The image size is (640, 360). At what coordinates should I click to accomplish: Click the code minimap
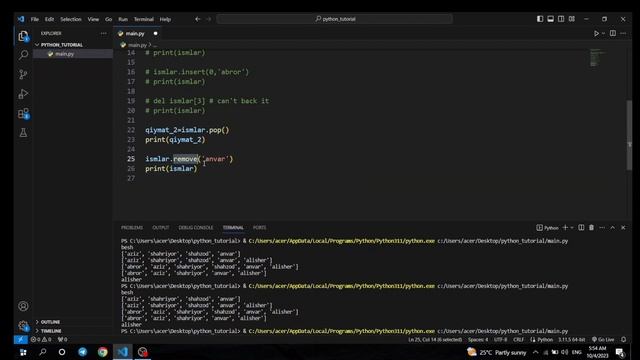pos(597,58)
